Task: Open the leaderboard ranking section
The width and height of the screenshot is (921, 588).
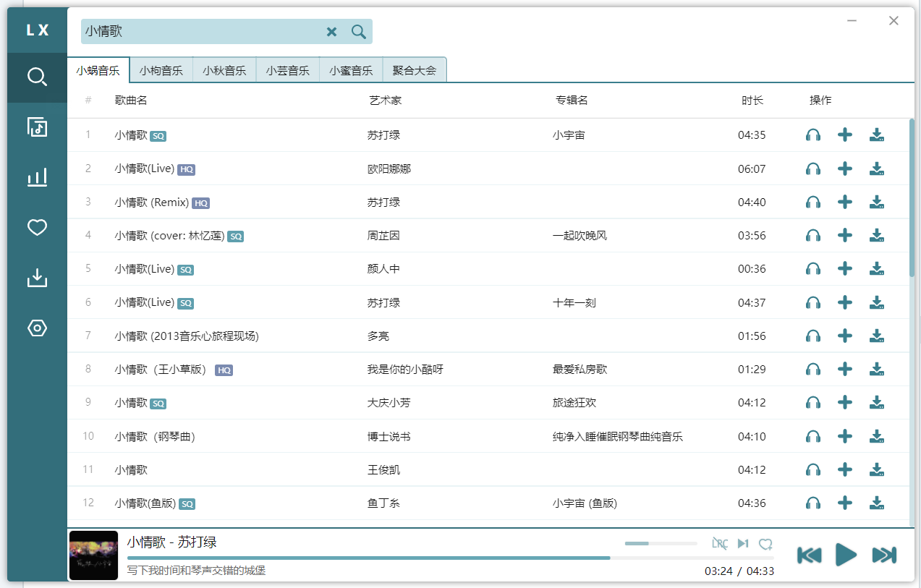Action: 36,177
